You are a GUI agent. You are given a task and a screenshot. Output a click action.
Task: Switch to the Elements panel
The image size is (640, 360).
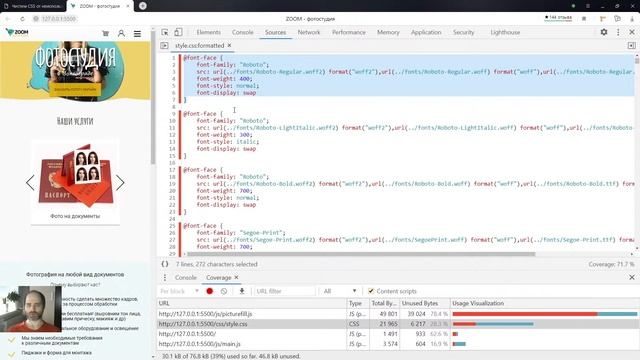pos(209,32)
